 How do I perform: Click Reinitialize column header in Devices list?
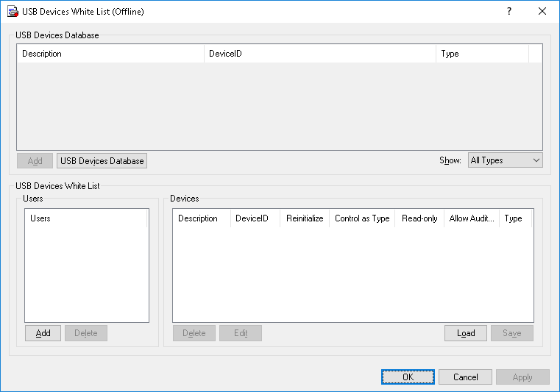point(305,218)
